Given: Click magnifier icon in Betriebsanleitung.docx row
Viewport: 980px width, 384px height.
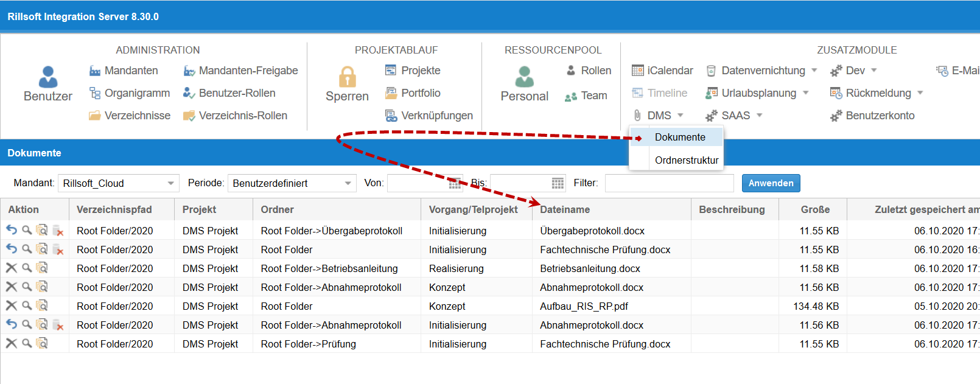Looking at the screenshot, I should pos(27,268).
